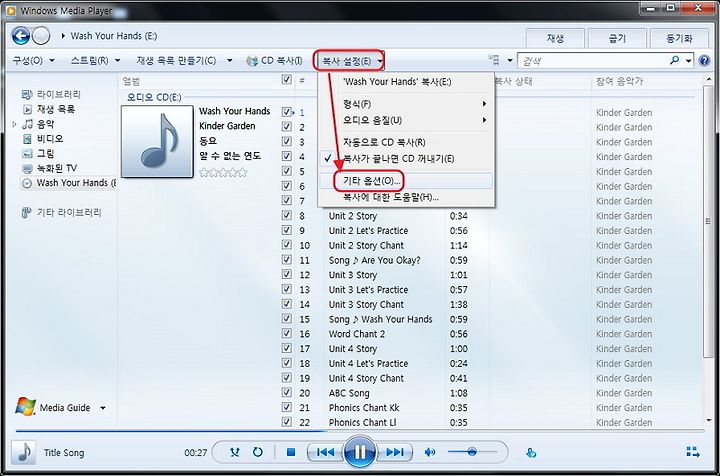Uncheck track 15 Wash Your Hands checkbox
This screenshot has width=720, height=476.
[x=287, y=319]
